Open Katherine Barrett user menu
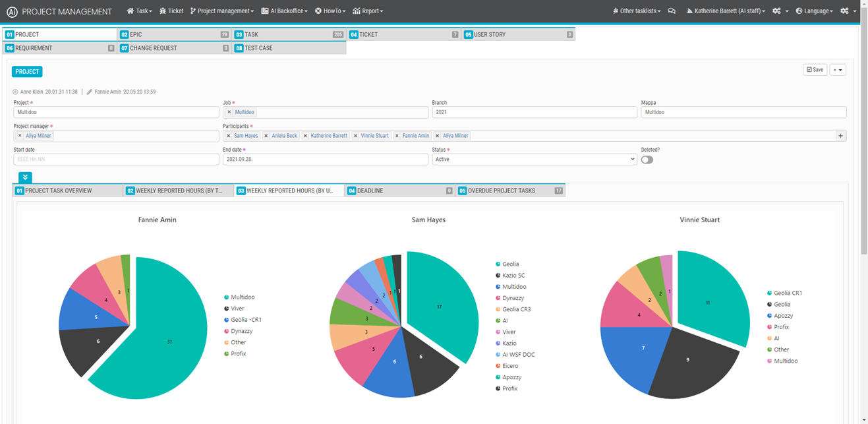 726,11
